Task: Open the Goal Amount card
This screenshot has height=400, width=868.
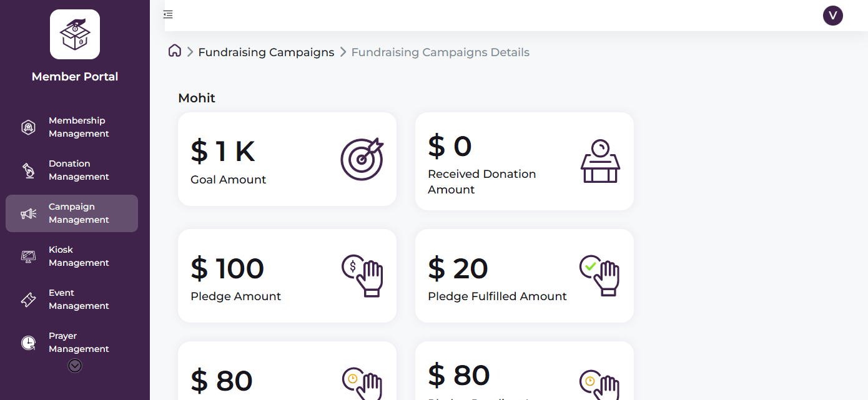Action: (287, 159)
